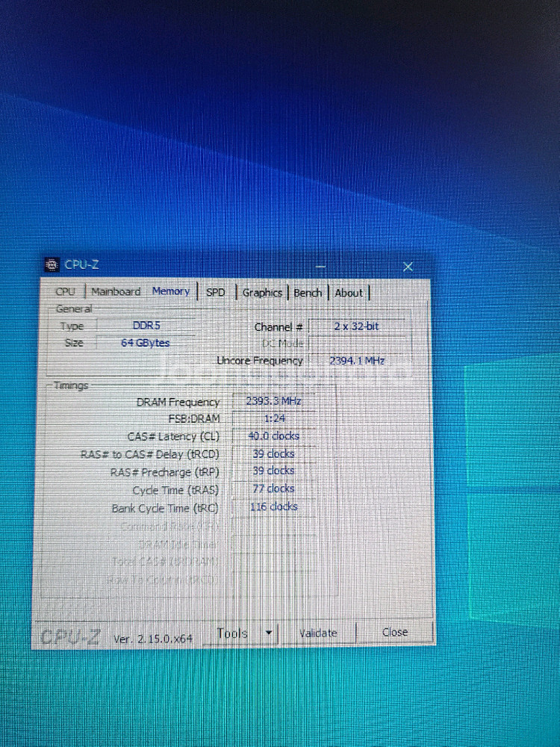Show the About tab

point(349,293)
